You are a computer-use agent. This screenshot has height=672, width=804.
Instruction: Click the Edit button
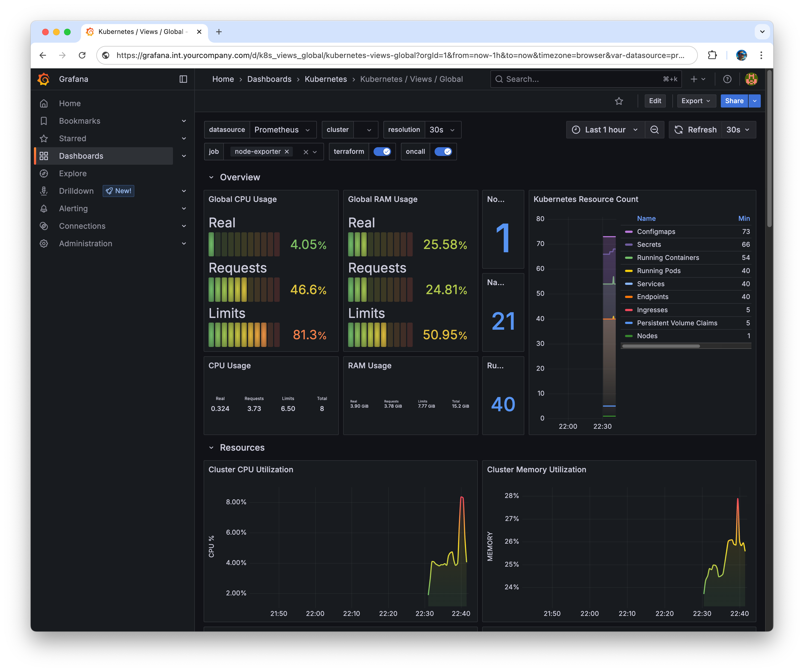click(655, 101)
